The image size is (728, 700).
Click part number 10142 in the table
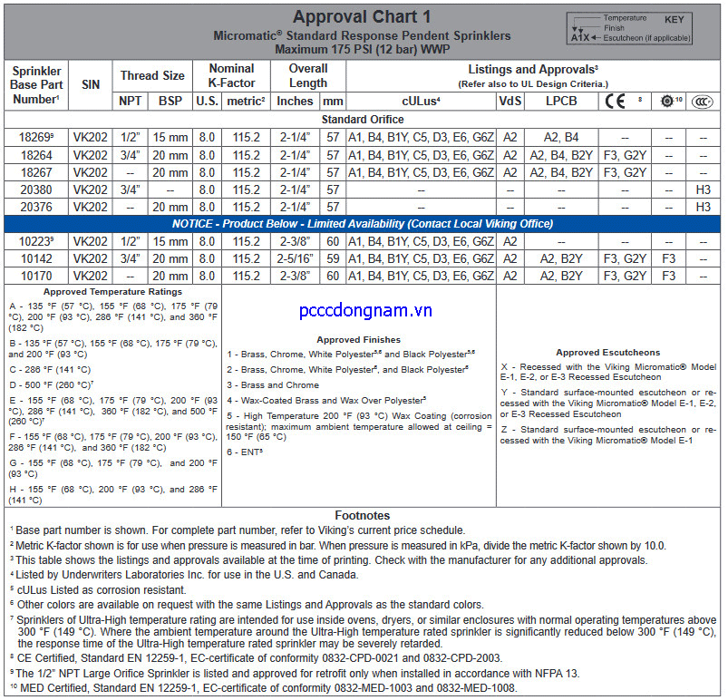(35, 258)
